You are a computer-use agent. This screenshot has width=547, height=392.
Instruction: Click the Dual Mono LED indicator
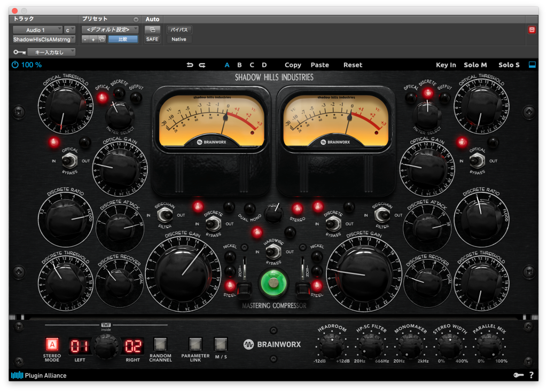click(x=249, y=209)
